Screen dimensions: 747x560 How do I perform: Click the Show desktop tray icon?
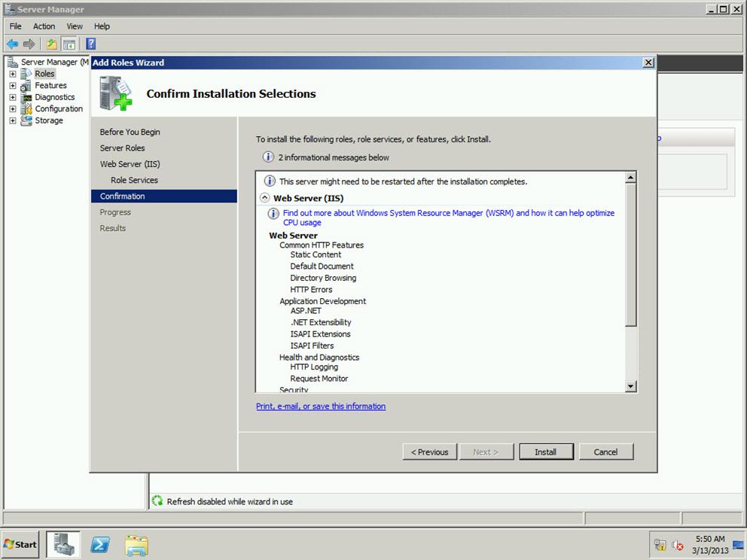739,545
